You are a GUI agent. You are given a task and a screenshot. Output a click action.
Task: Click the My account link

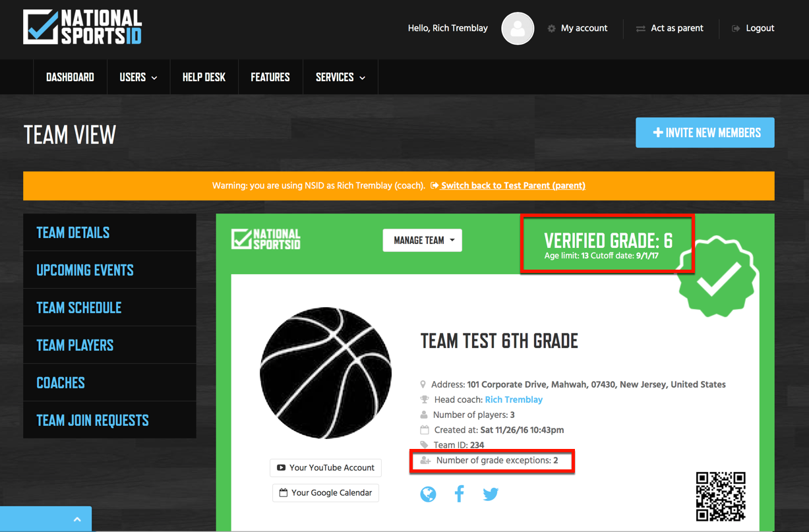pyautogui.click(x=584, y=28)
